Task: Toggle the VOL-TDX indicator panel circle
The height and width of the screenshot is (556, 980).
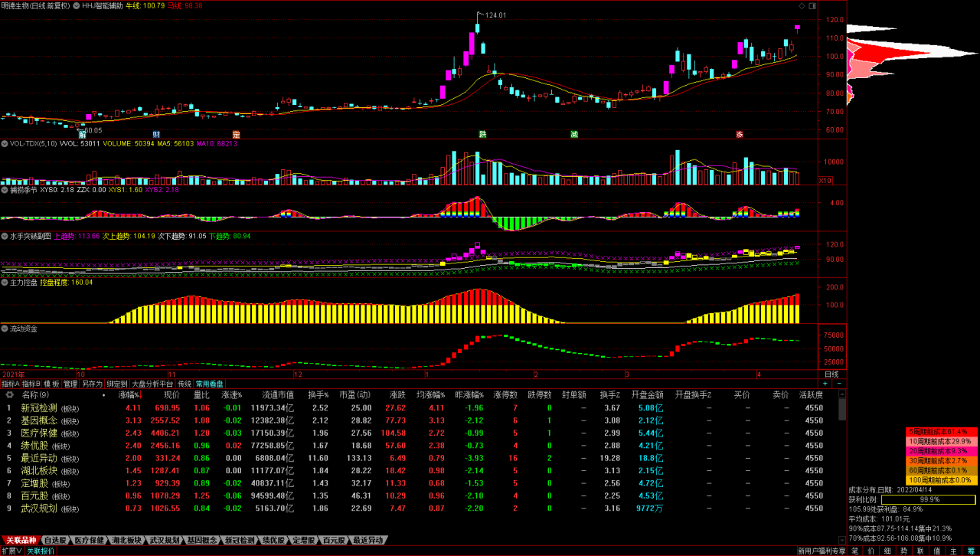Action: tap(5, 143)
